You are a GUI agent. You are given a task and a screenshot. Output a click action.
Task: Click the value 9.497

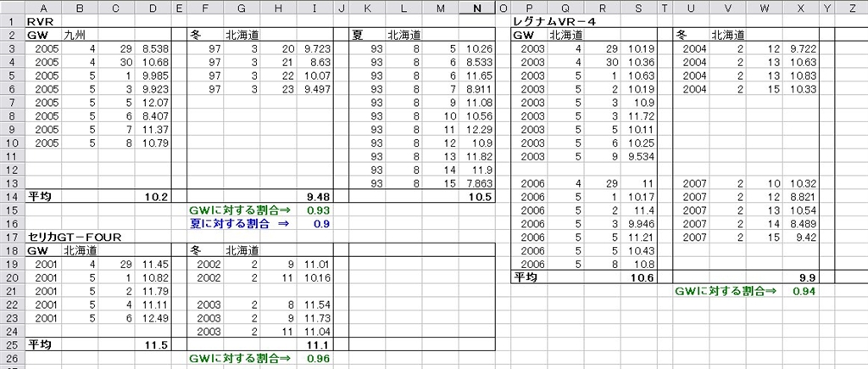(317, 89)
